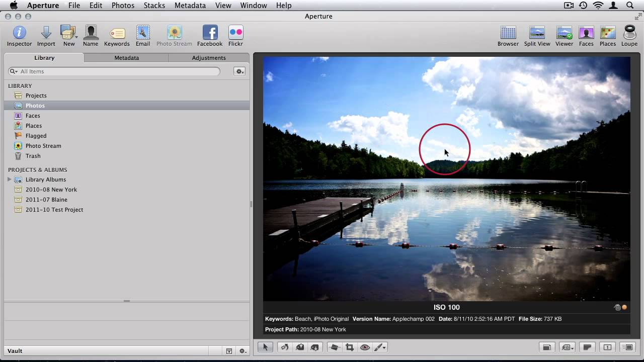The height and width of the screenshot is (362, 644).
Task: Select Faces in the library list
Action: coord(127,116)
